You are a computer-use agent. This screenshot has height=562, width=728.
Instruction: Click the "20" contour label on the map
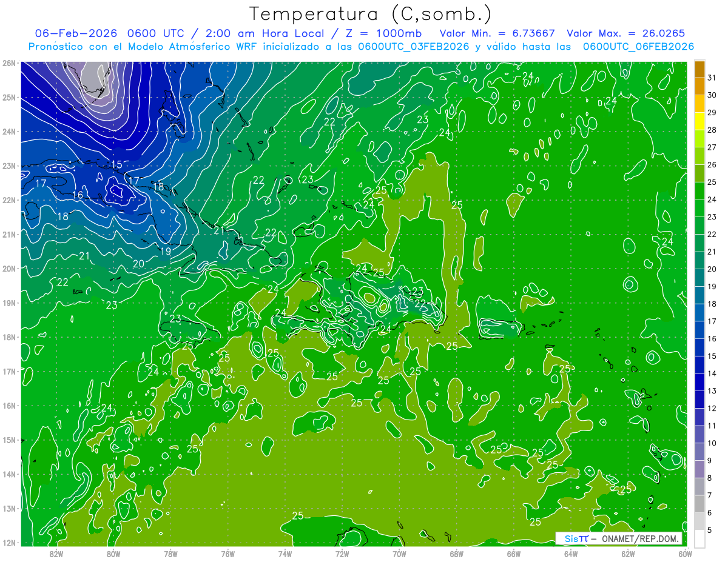click(138, 264)
